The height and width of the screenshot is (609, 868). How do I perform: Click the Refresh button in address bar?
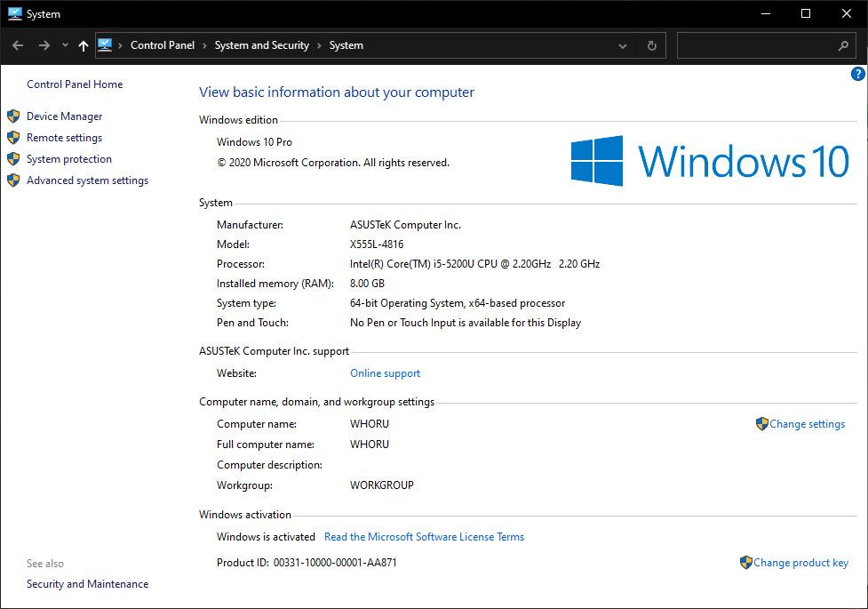[651, 45]
